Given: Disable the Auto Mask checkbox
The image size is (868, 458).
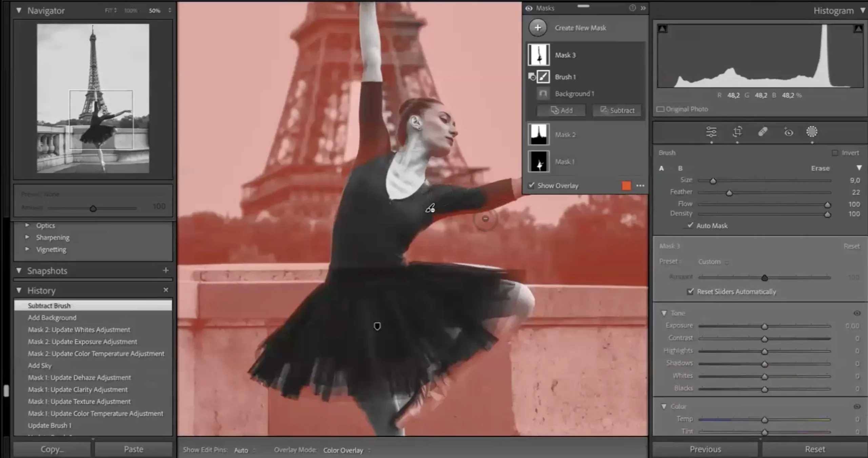Looking at the screenshot, I should click(690, 226).
